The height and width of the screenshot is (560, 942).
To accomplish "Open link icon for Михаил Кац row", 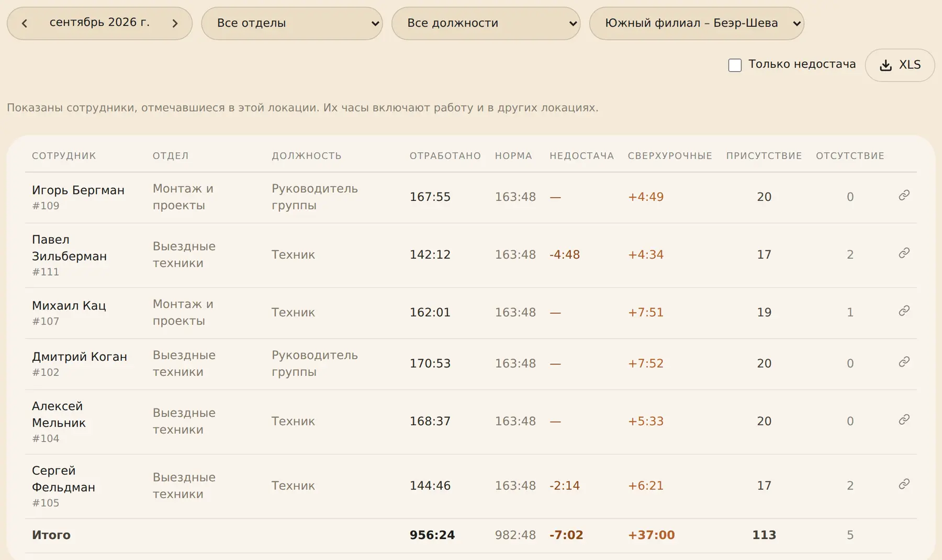I will (x=904, y=311).
